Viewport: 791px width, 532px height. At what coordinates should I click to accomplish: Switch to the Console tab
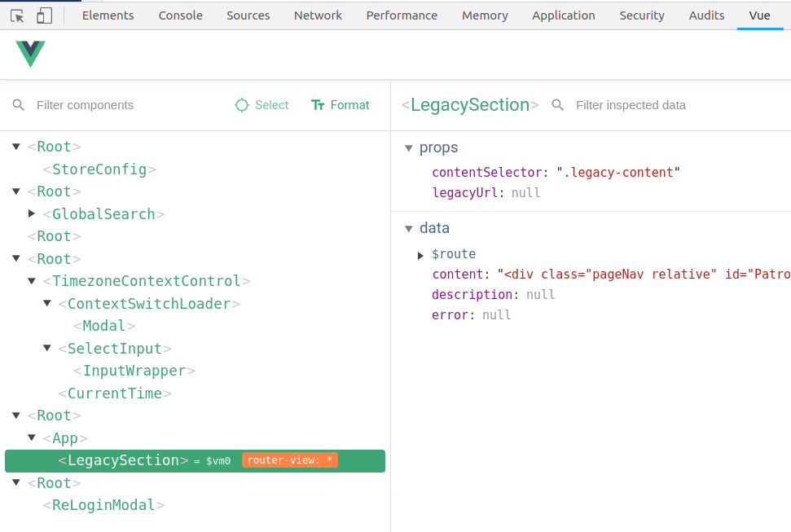[x=181, y=15]
